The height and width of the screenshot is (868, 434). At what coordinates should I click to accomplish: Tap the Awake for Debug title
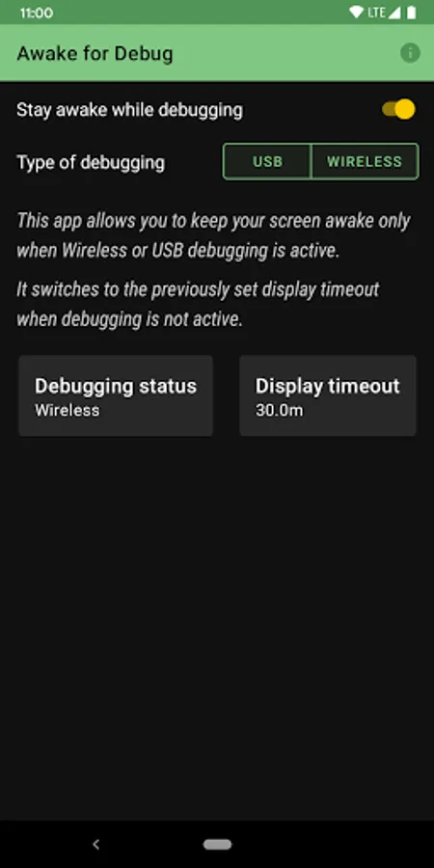(x=95, y=54)
